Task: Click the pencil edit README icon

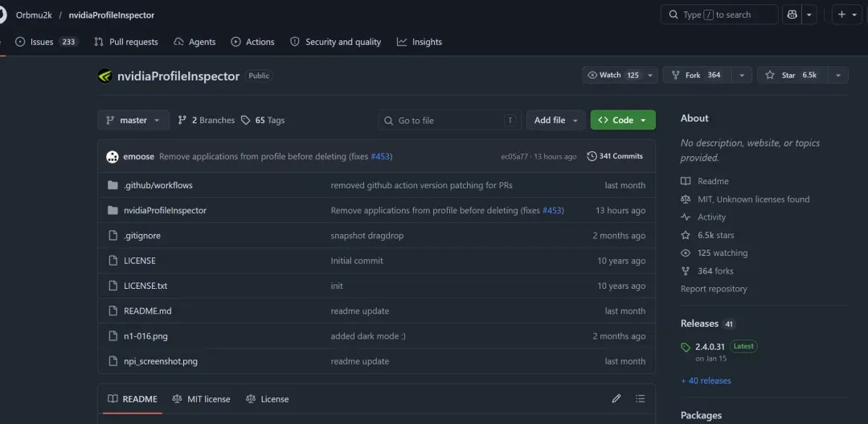Action: 616,398
